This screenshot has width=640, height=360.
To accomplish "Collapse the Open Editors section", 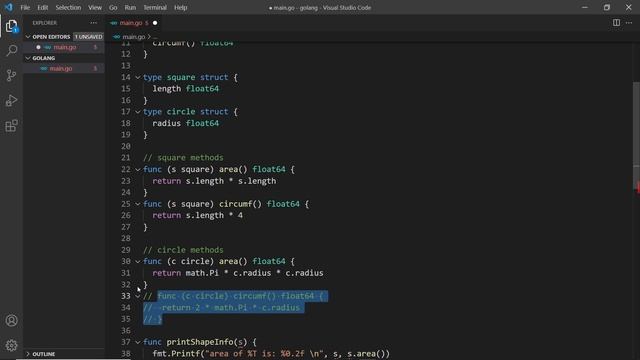I will pyautogui.click(x=28, y=37).
